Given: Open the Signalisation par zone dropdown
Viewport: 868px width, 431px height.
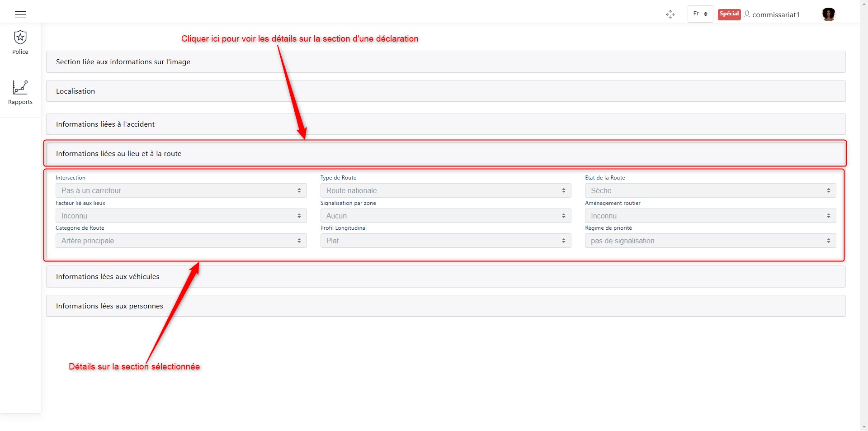Looking at the screenshot, I should click(x=446, y=216).
